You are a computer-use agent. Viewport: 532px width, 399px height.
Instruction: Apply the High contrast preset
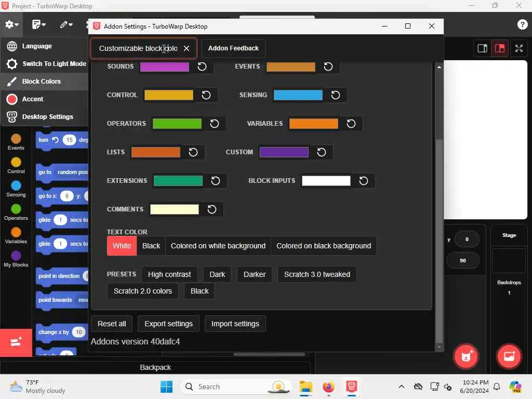tap(169, 274)
